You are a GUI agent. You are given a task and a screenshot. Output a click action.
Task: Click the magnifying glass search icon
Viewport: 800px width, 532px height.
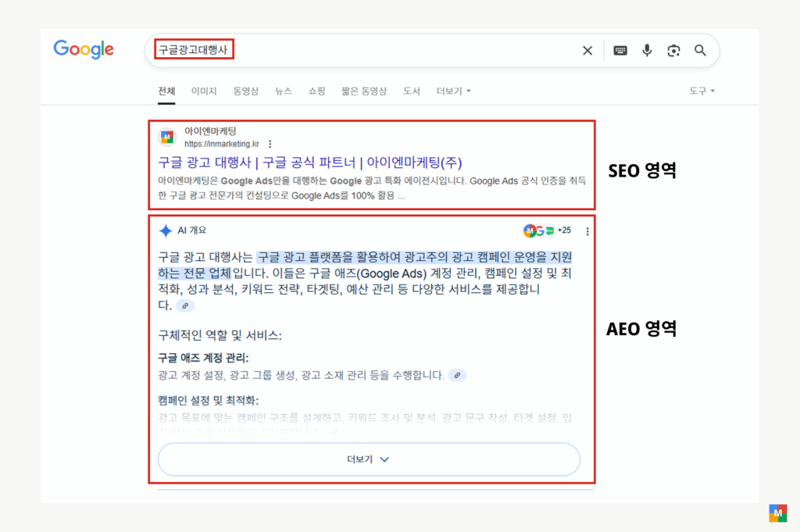pyautogui.click(x=700, y=51)
